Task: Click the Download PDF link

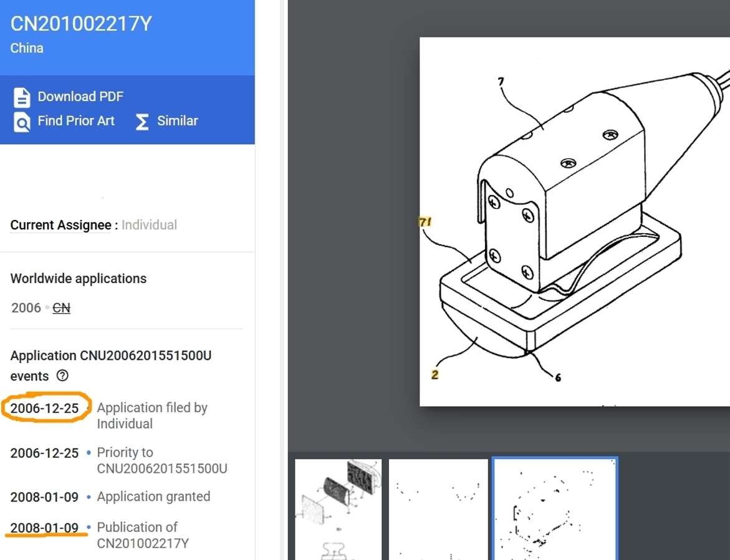Action: point(80,97)
